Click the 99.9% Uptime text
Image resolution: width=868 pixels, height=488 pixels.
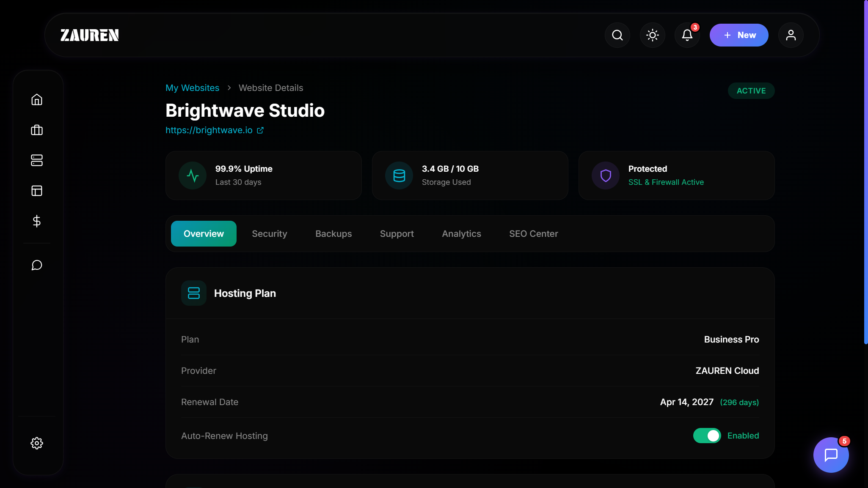pos(244,169)
